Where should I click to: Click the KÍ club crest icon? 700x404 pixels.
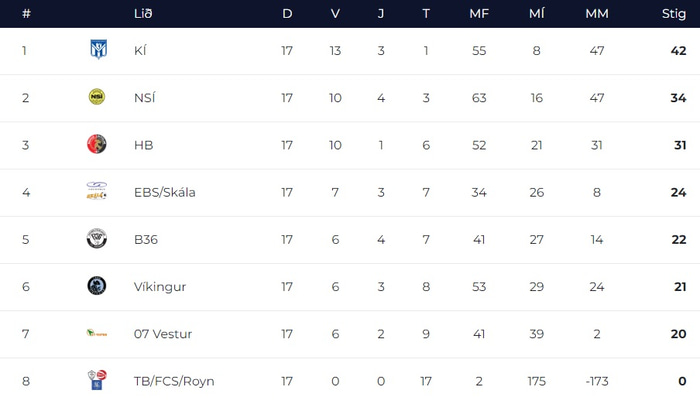pos(97,50)
